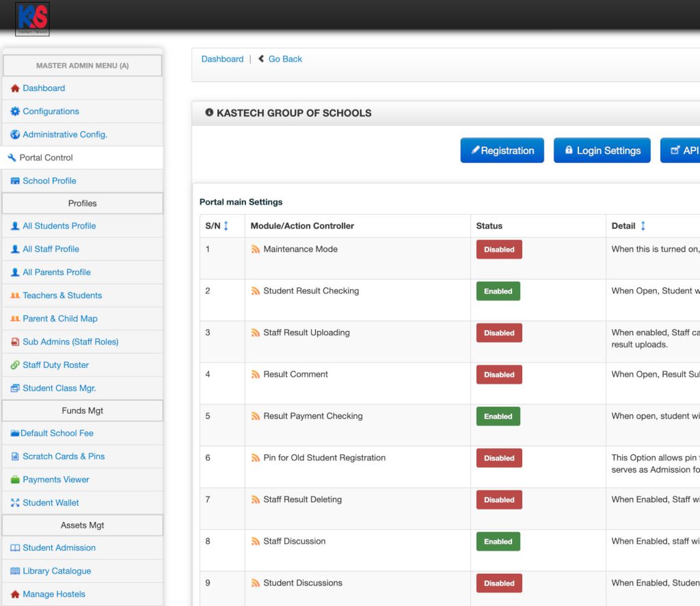Sort table by S/N column arrows
Screen dimensions: 700x606
[x=226, y=226]
